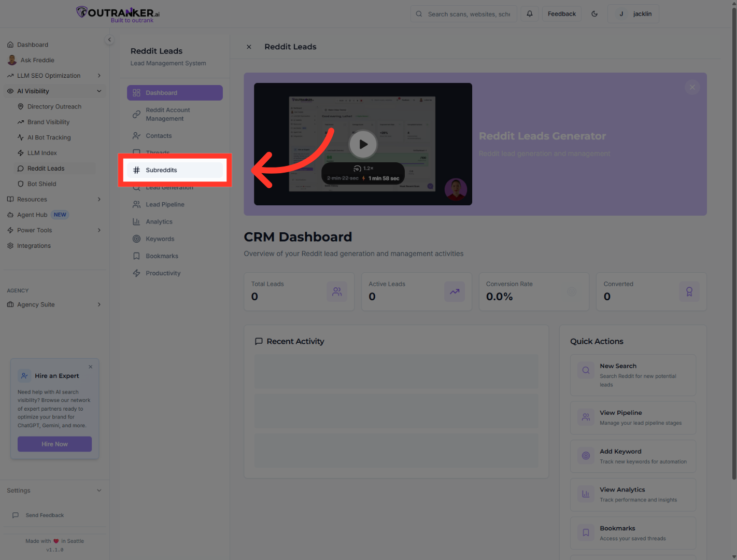Collapse the main sidebar with the chevron
The width and height of the screenshot is (737, 560).
coord(109,39)
